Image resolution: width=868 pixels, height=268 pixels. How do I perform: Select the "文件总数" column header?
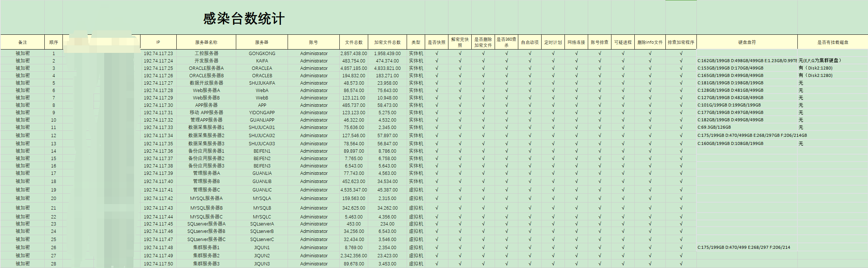[x=353, y=42]
